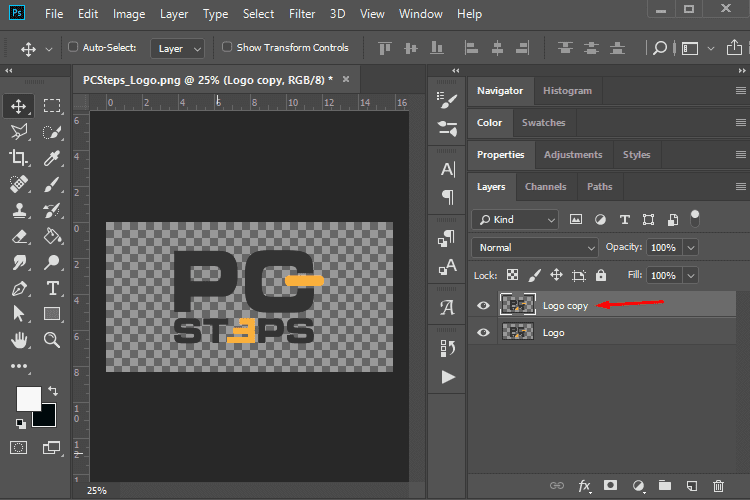
Task: Open the Brush Settings panel icon
Action: (447, 100)
